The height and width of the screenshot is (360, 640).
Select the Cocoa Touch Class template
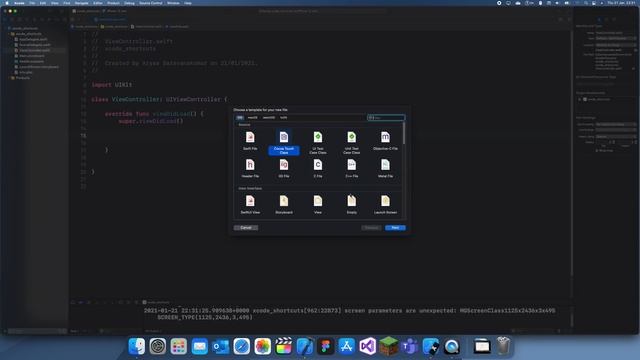pos(284,143)
